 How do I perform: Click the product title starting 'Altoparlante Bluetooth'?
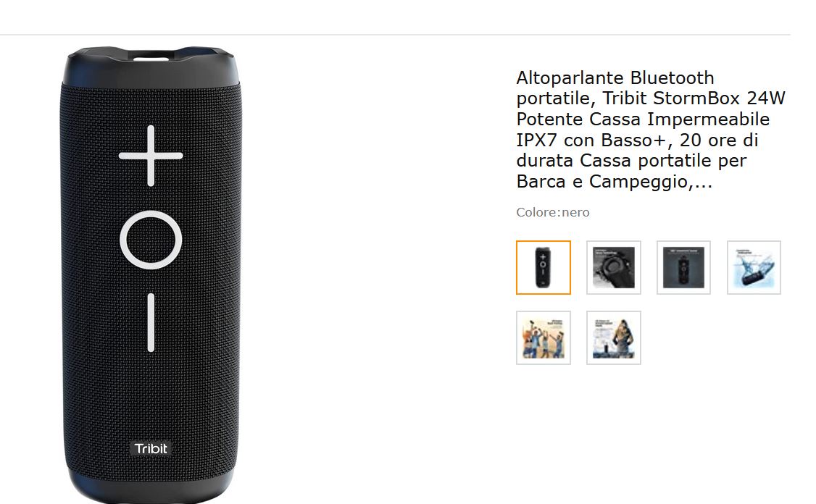pos(651,130)
